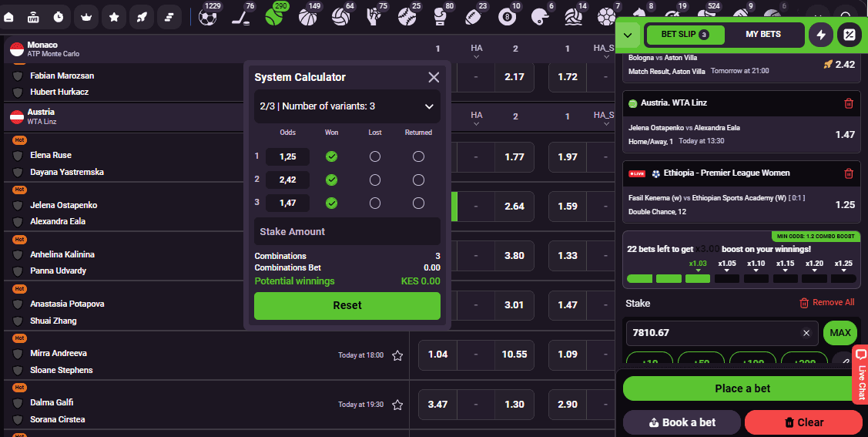This screenshot has width=868, height=437.
Task: Select the helmet sport icon with 6
Action: point(541,16)
